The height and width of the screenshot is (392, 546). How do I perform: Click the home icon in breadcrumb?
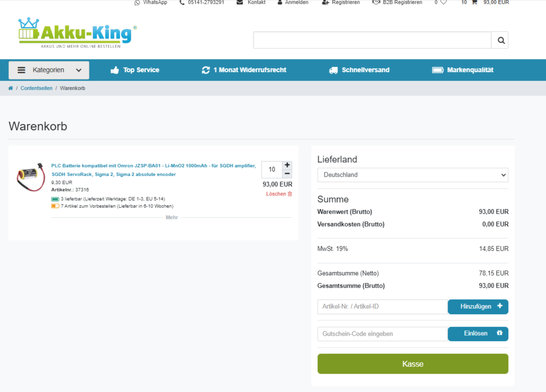[x=11, y=88]
